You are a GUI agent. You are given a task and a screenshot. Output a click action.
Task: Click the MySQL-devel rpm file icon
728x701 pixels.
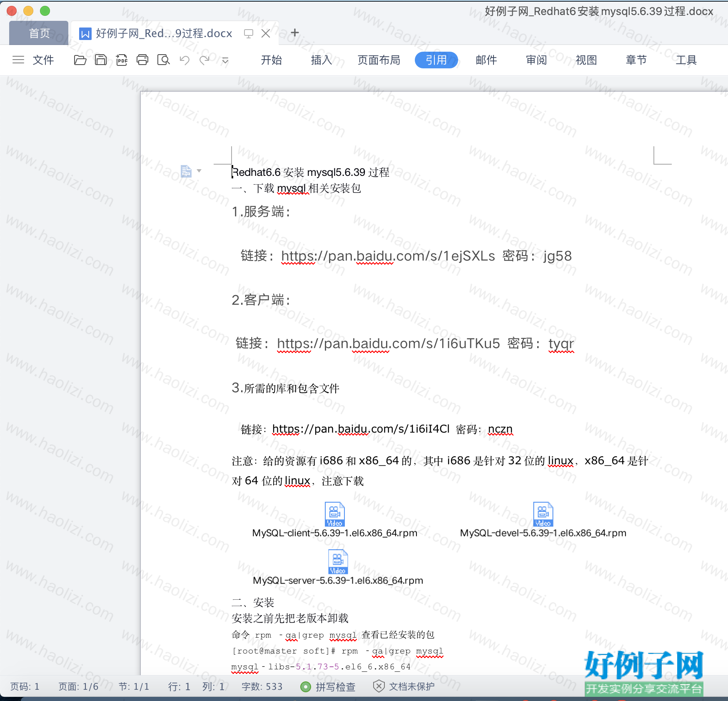543,514
